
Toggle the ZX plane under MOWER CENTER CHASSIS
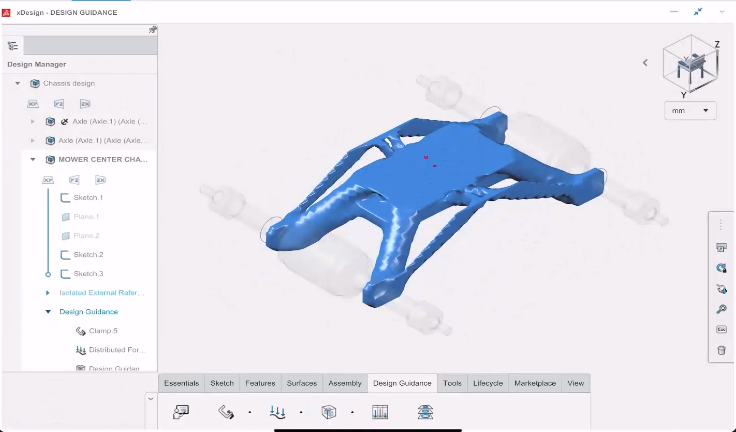click(100, 180)
